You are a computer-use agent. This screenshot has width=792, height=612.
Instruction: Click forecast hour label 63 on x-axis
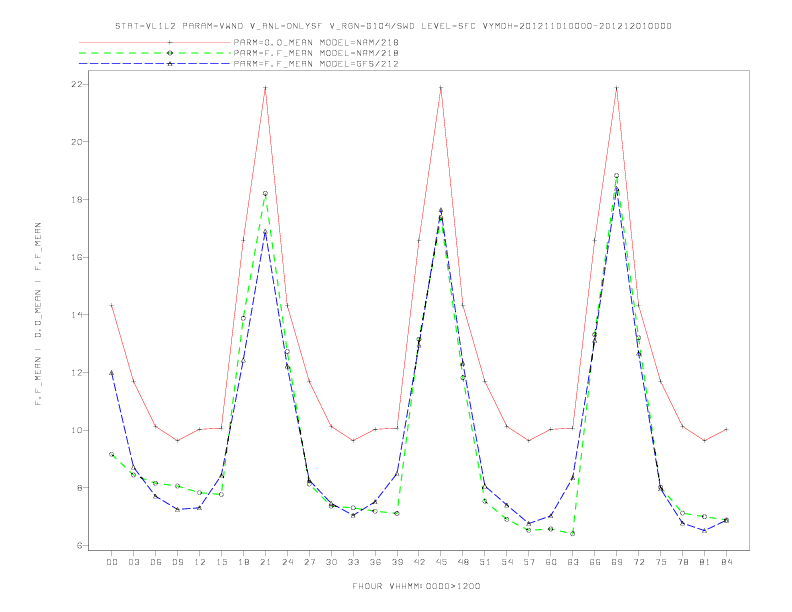[x=573, y=562]
